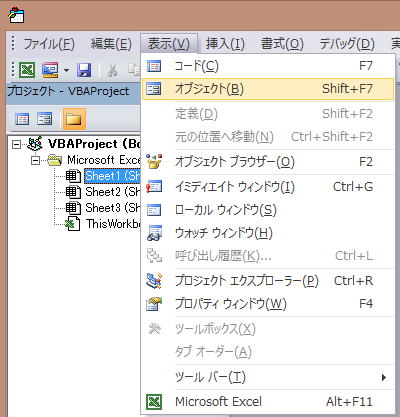Click the Locals Window icon in menu

[154, 210]
